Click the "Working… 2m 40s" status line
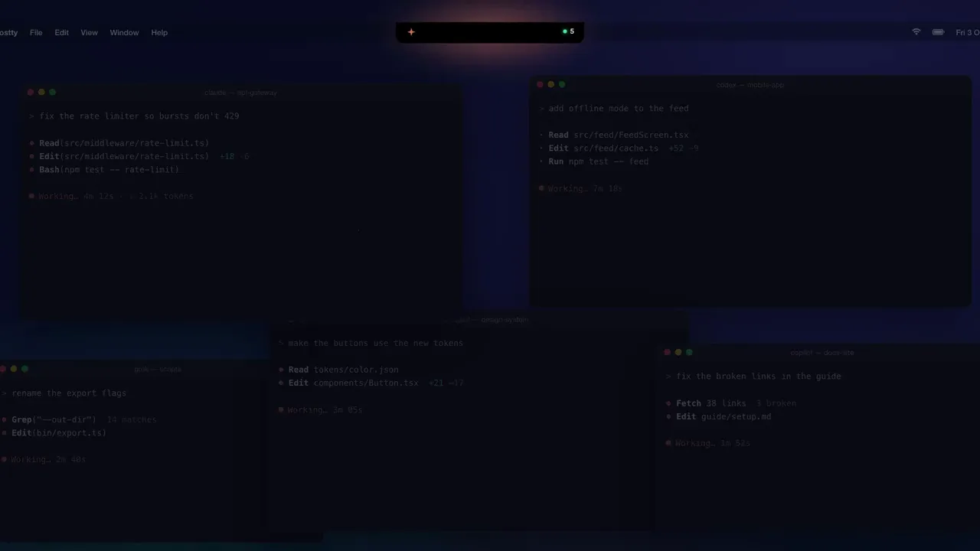Image resolution: width=980 pixels, height=551 pixels. pyautogui.click(x=44, y=460)
